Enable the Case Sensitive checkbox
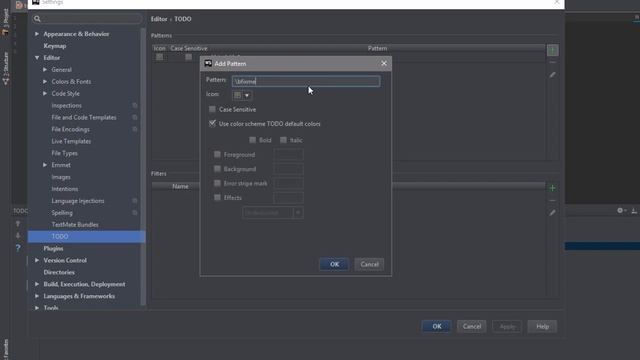Image resolution: width=640 pixels, height=360 pixels. [212, 109]
